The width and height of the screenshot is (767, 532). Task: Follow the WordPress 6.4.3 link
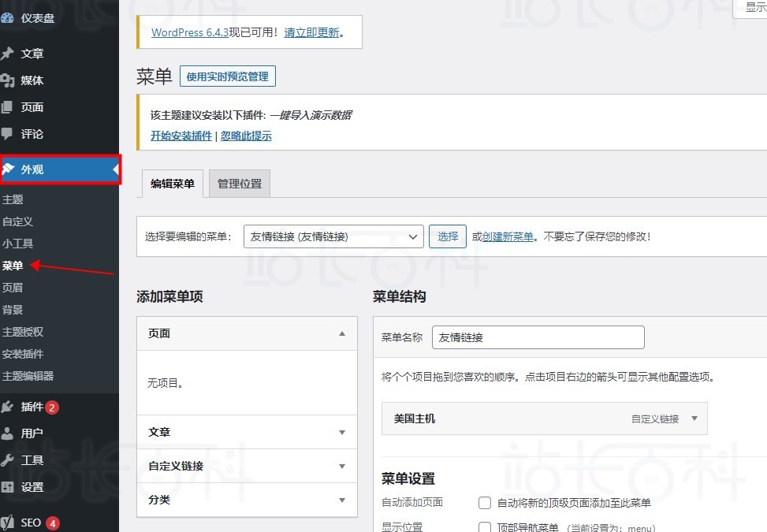tap(190, 32)
